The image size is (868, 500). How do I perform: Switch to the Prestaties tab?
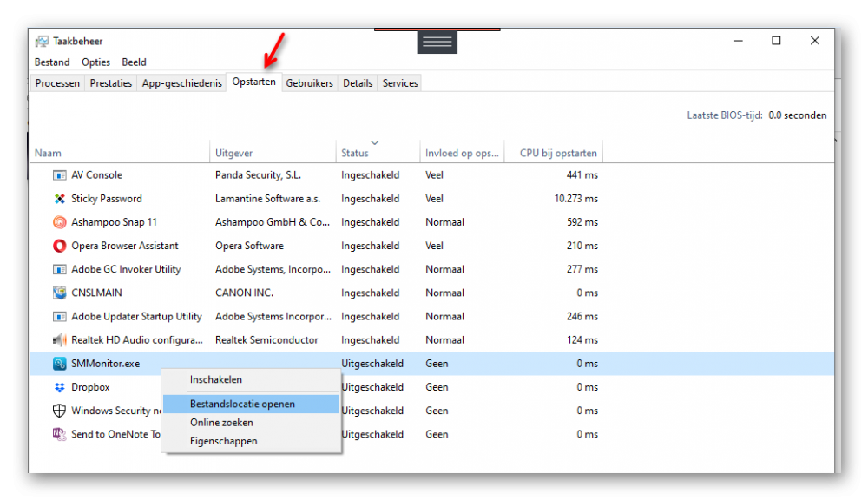(111, 83)
